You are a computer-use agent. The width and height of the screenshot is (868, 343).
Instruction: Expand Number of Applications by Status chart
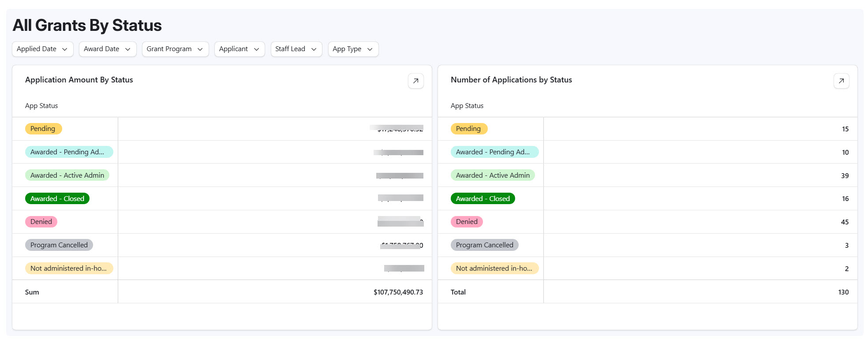[x=841, y=81]
